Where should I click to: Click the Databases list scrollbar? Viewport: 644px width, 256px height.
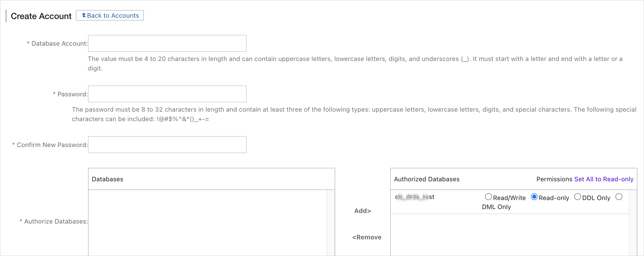point(331,222)
